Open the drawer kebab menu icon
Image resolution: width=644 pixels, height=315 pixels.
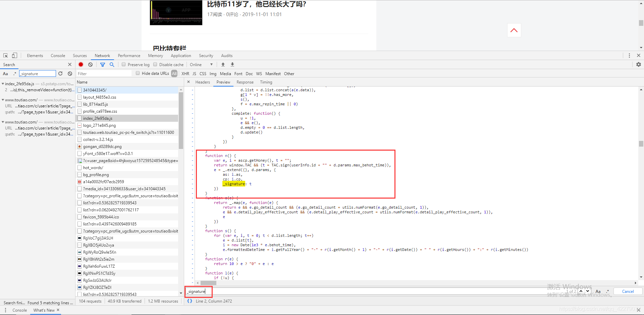tap(5, 310)
